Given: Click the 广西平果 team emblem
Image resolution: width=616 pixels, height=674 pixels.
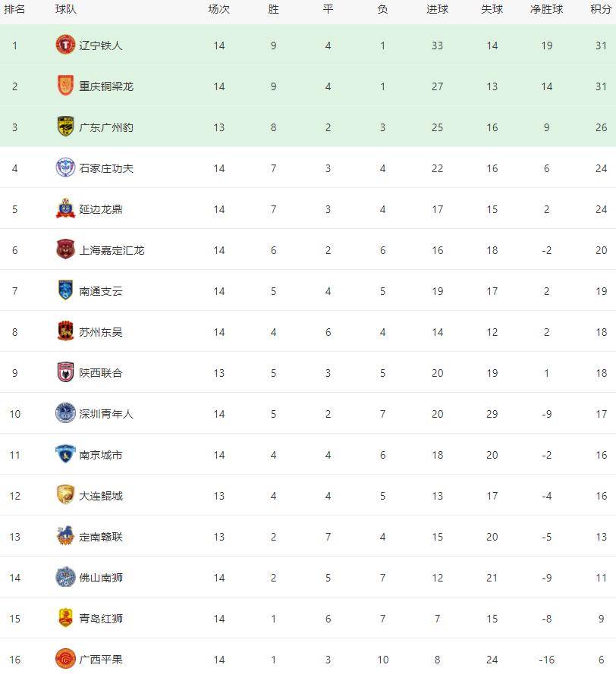Looking at the screenshot, I should pos(65,659).
